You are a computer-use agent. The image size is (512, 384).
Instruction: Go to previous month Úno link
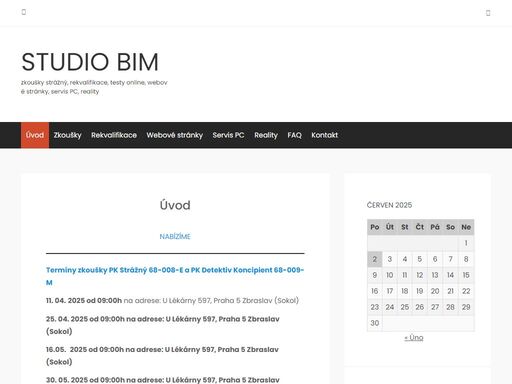[x=414, y=338]
